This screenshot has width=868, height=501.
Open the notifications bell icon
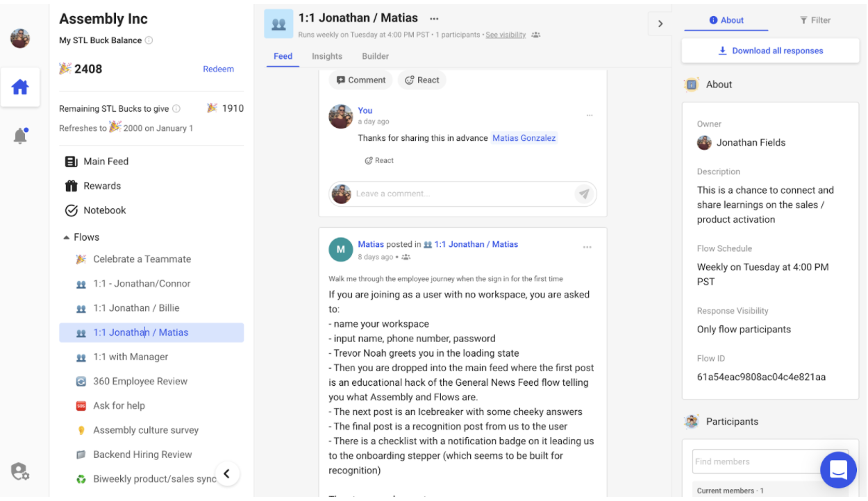coord(20,135)
